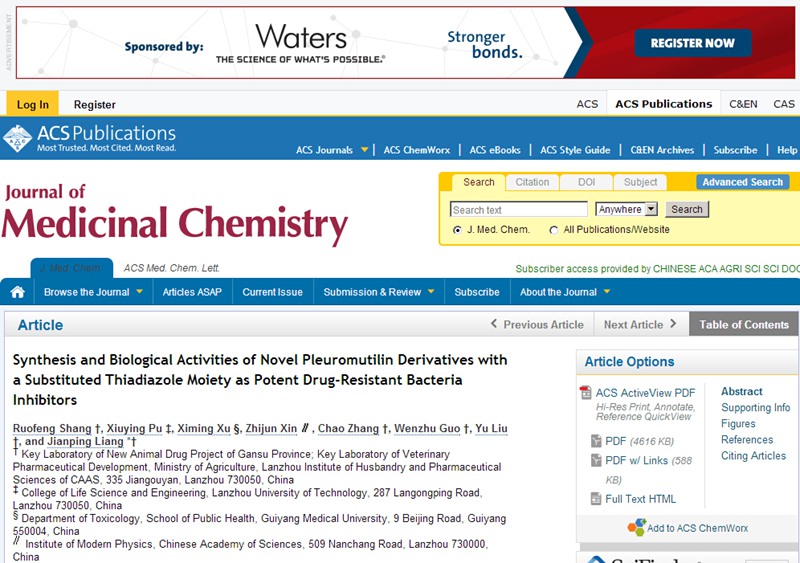Open author Ximing Xu's link
Image resolution: width=800 pixels, height=563 pixels.
tap(204, 428)
